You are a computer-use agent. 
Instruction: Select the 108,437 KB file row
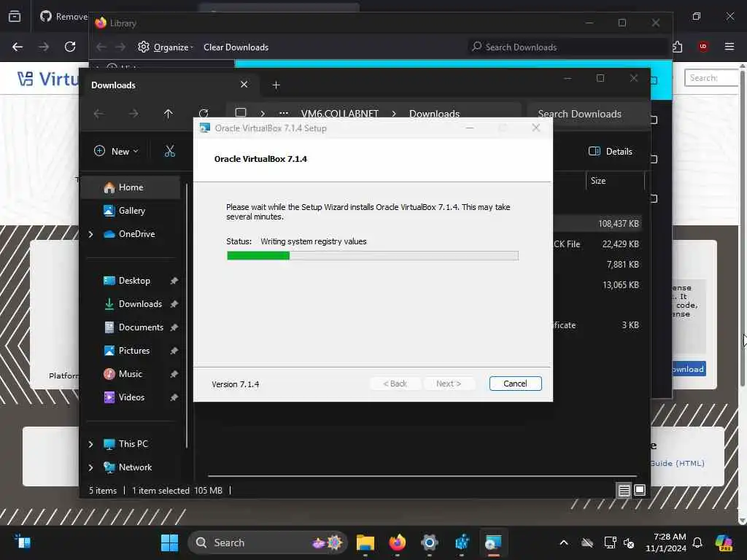pos(597,223)
